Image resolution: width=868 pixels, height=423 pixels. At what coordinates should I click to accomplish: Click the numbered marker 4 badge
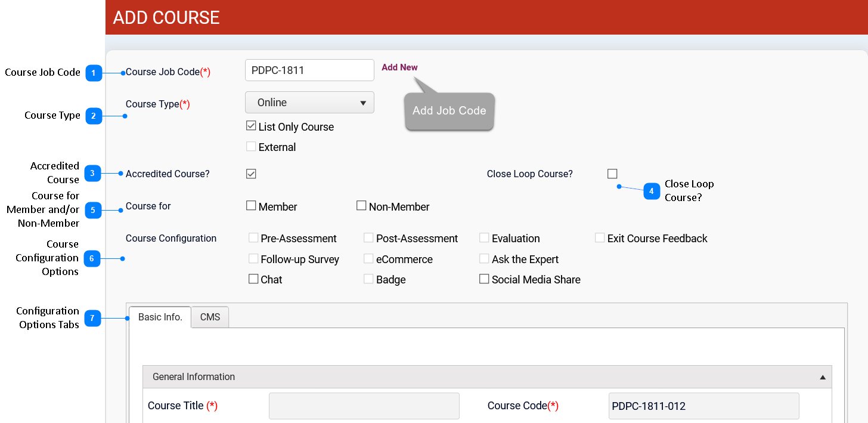pyautogui.click(x=652, y=191)
